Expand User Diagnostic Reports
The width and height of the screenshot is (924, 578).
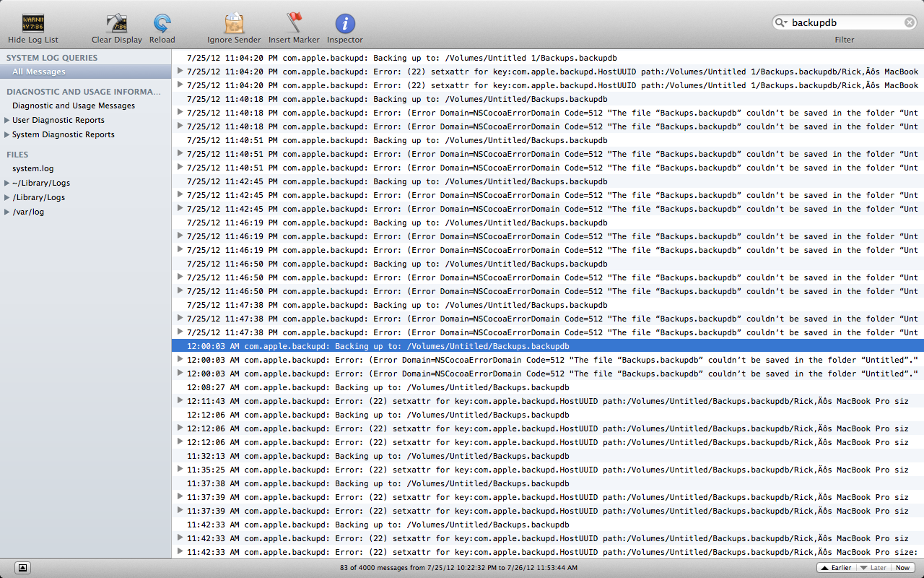(7, 120)
